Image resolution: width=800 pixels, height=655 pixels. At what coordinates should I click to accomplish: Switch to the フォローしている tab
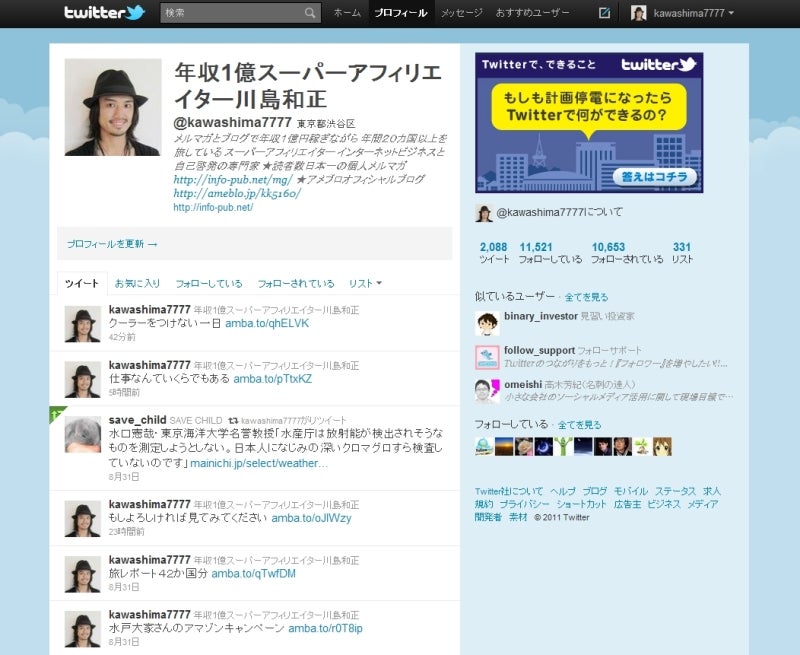click(x=209, y=283)
